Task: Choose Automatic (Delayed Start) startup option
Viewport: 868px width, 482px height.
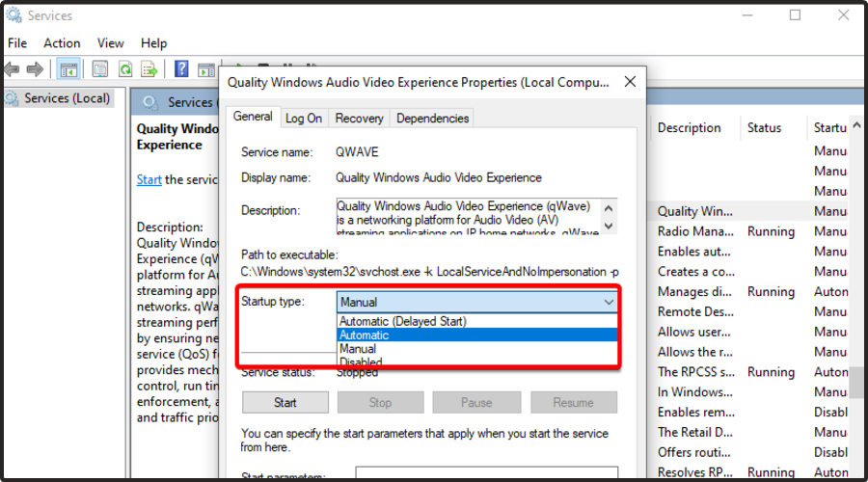Action: click(x=477, y=322)
